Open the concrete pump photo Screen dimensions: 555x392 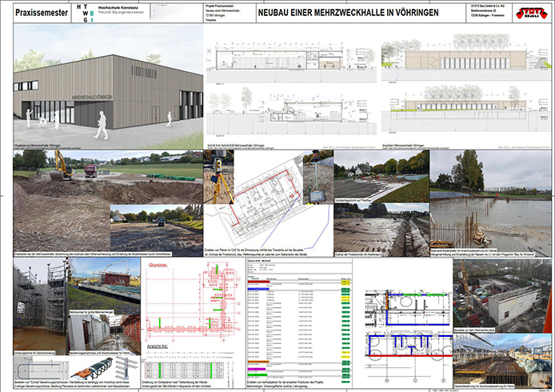tap(104, 284)
